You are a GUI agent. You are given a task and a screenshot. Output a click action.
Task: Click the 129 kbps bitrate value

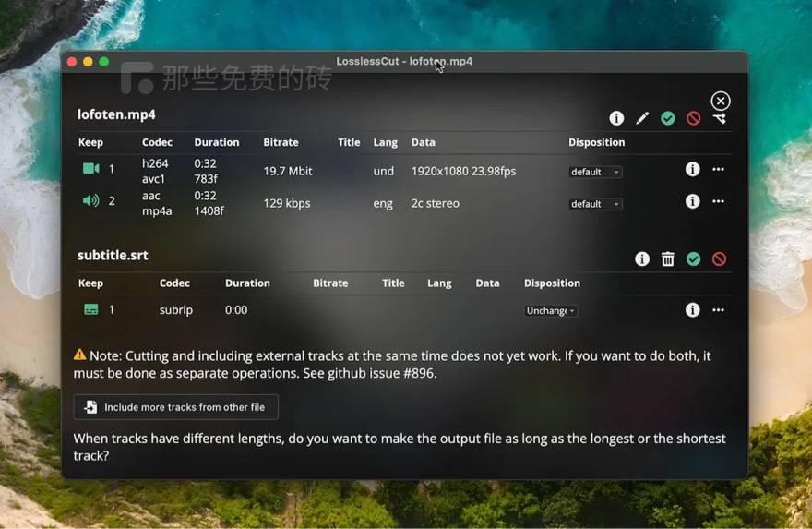click(x=287, y=203)
